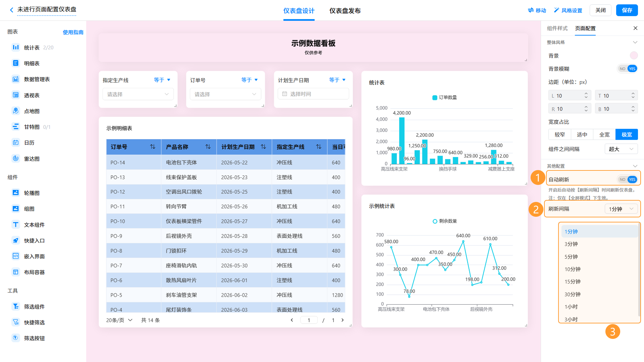Image resolution: width=644 pixels, height=362 pixels.
Task: Click the 筛选组件 filter icon
Action: (x=15, y=306)
